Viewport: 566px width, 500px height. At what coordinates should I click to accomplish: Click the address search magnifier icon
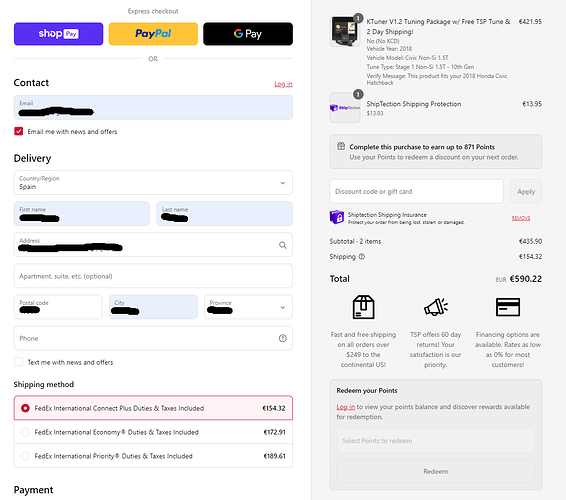coord(283,245)
